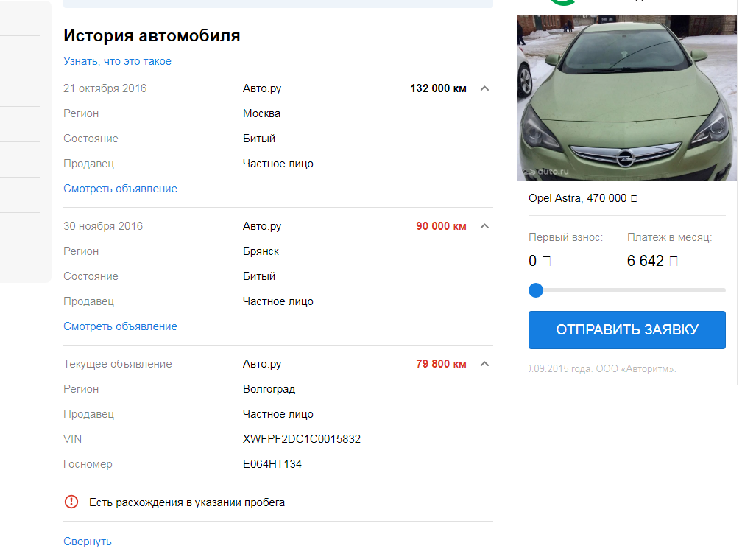Click the green logo above the car photo

coord(563,2)
